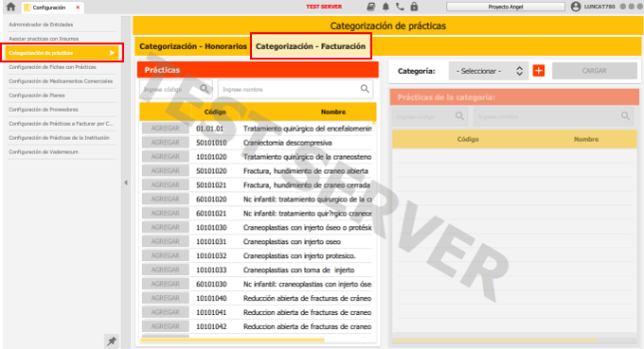Go to the home screen icon
Viewport: 644px width, 349px height.
[x=10, y=7]
